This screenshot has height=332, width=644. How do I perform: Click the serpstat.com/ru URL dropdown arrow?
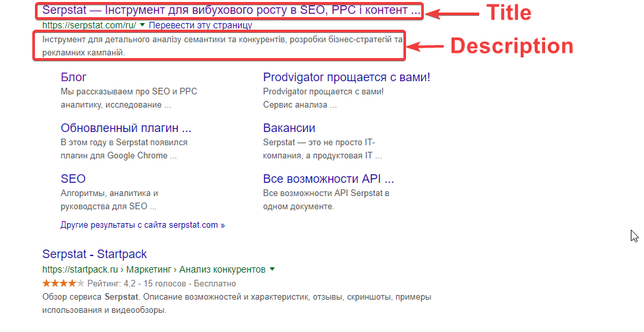142,25
